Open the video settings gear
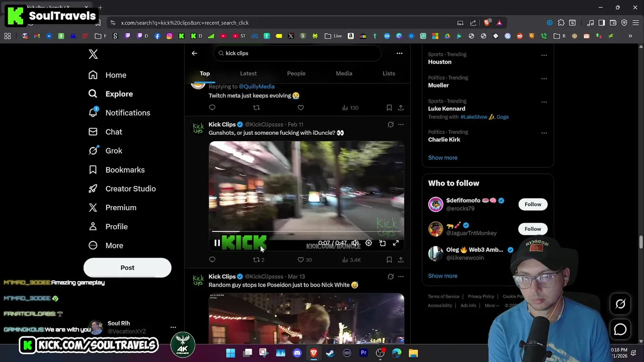The height and width of the screenshot is (362, 644). point(369,243)
